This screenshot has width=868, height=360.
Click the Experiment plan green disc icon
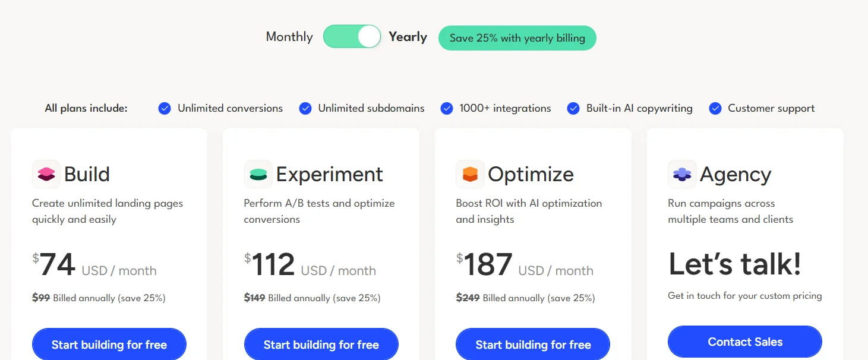click(x=258, y=174)
